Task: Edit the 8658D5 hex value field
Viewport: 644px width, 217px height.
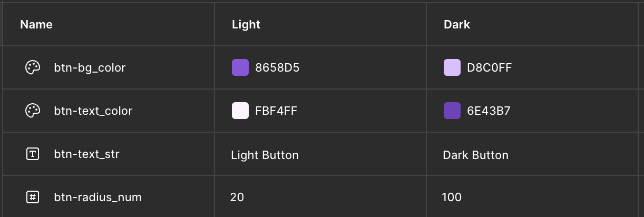Action: pos(277,67)
